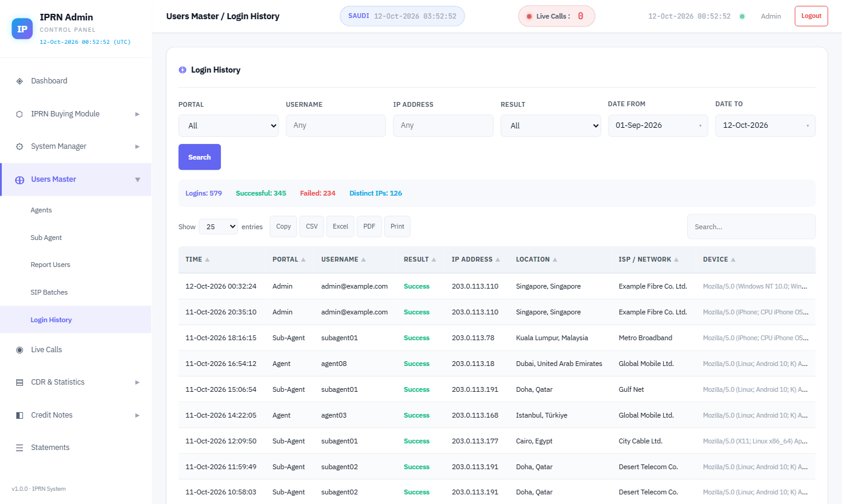The width and height of the screenshot is (842, 504).
Task: Click the System Manager gear icon
Action: tap(19, 146)
